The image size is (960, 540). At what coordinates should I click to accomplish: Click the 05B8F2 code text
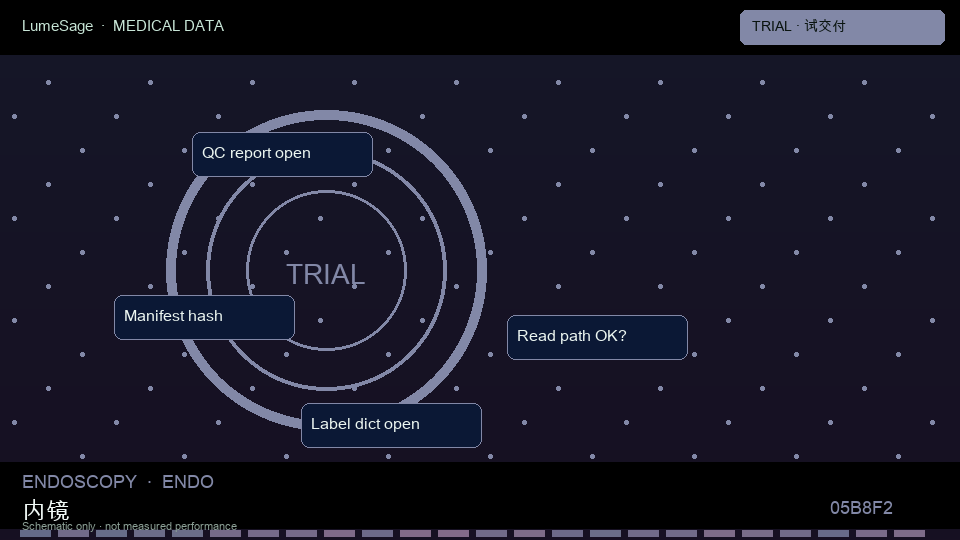coord(861,508)
